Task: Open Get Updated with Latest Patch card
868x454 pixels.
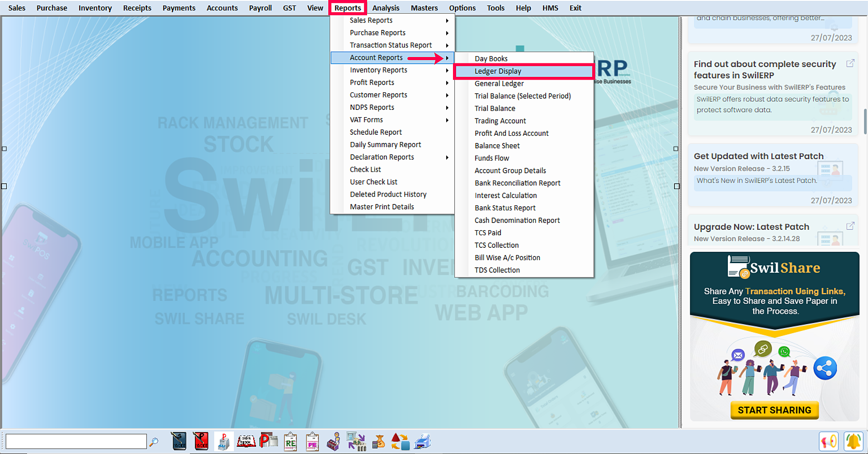Action: [x=773, y=175]
